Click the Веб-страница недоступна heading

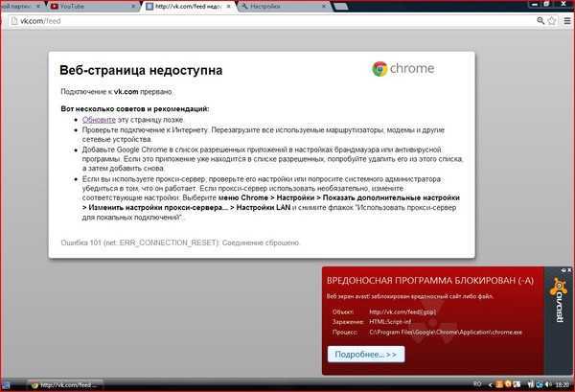(x=141, y=70)
